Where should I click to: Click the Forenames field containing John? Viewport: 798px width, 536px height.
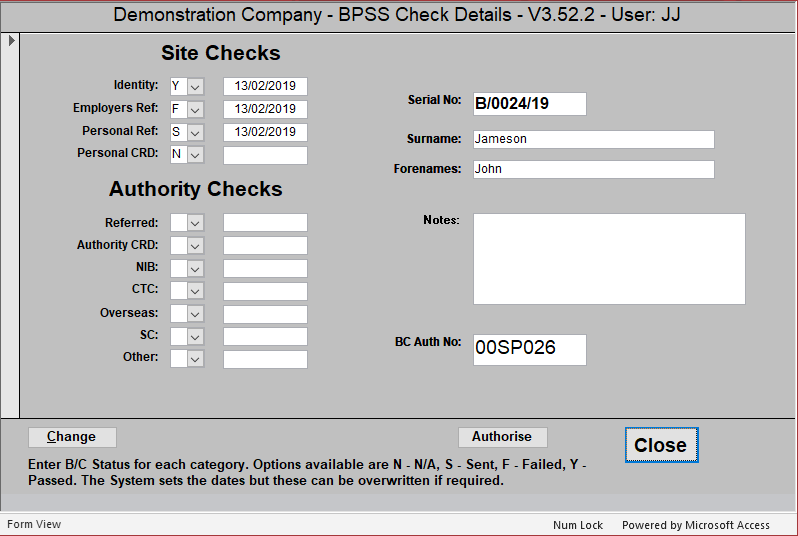[x=594, y=169]
